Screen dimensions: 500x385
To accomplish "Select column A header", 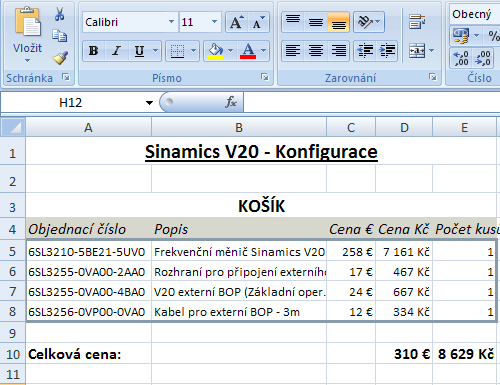I will 88,127.
